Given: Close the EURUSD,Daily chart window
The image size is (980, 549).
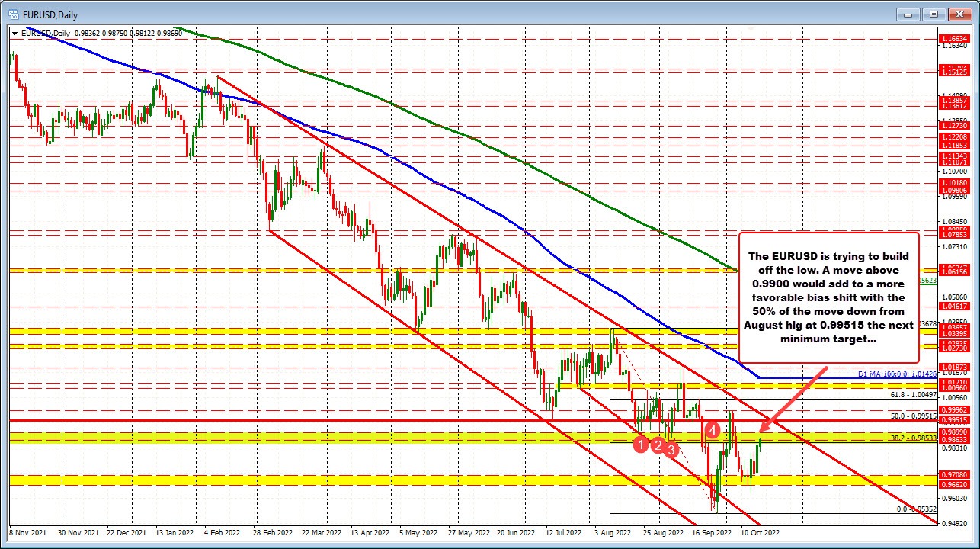Looking at the screenshot, I should (960, 14).
